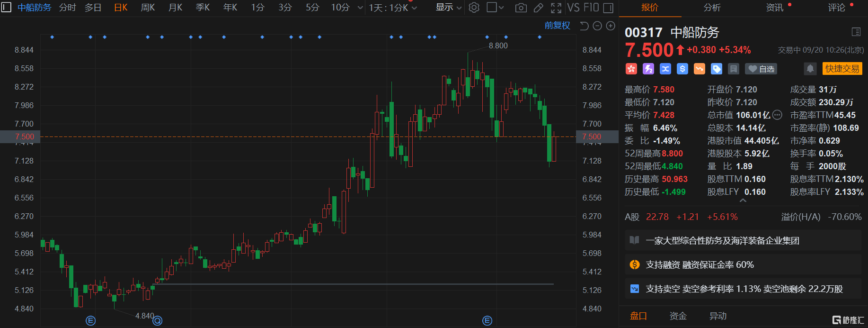Open 支持卖空 卖空参考利率 row
868x328 pixels.
click(744, 289)
